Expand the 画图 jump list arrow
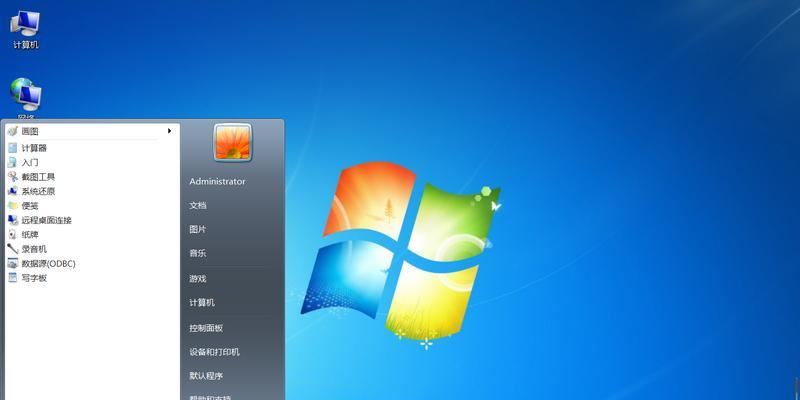The width and height of the screenshot is (800, 400). point(169,131)
